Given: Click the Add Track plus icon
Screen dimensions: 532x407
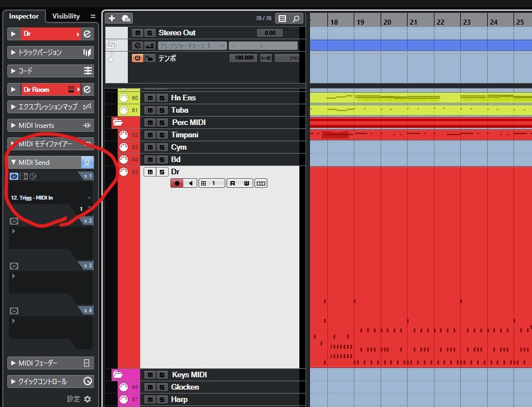Looking at the screenshot, I should pos(112,18).
